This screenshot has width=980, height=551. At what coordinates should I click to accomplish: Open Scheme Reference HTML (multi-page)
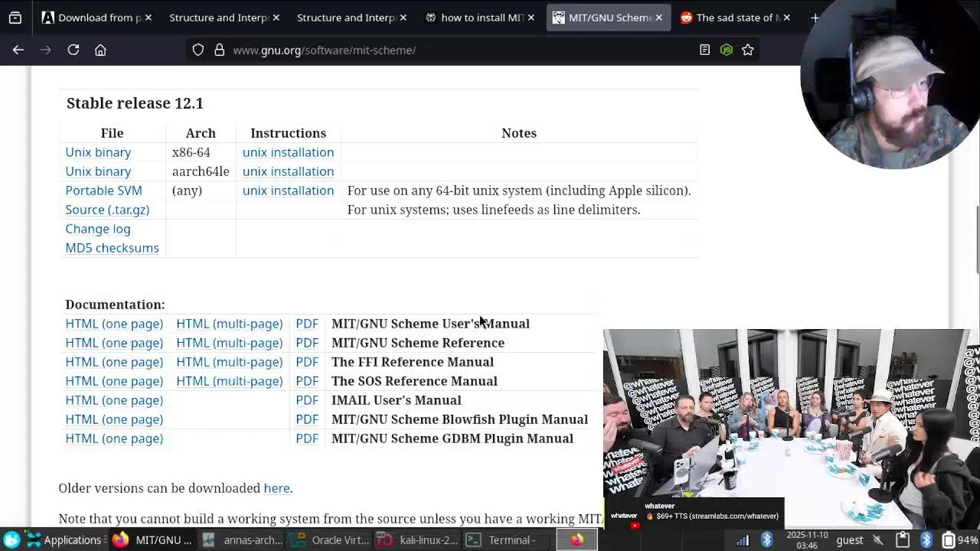click(x=229, y=343)
